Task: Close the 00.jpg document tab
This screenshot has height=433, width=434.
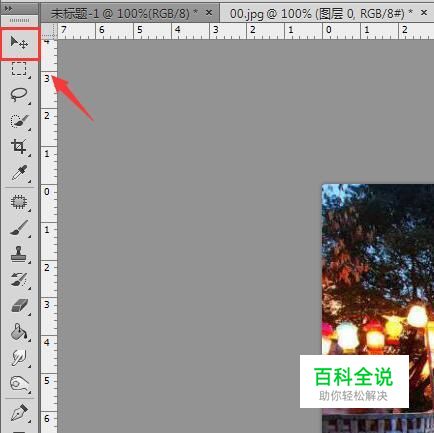Action: tap(424, 13)
